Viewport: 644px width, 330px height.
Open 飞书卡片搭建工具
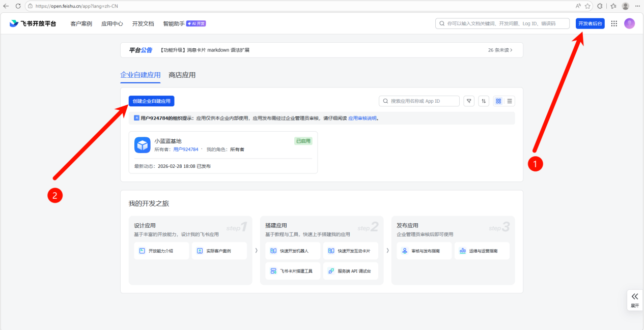(292, 271)
